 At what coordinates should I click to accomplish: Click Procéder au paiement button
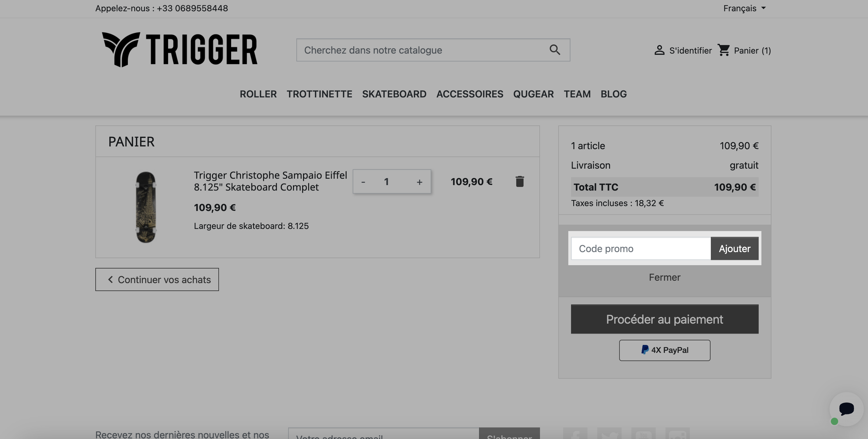(x=665, y=319)
